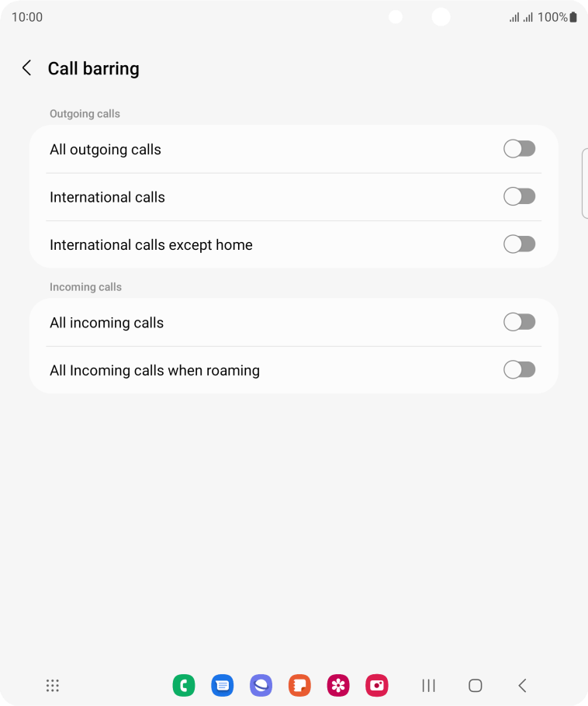Enable barring for All outgoing calls

coord(520,149)
